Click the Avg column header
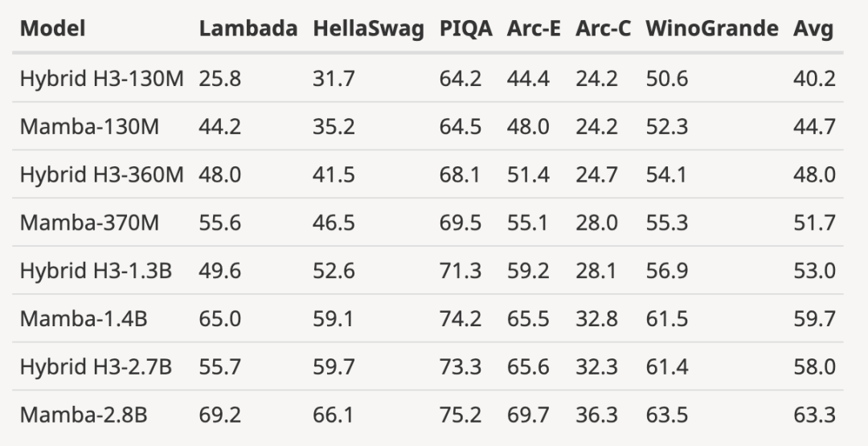The width and height of the screenshot is (868, 446). pyautogui.click(x=813, y=30)
